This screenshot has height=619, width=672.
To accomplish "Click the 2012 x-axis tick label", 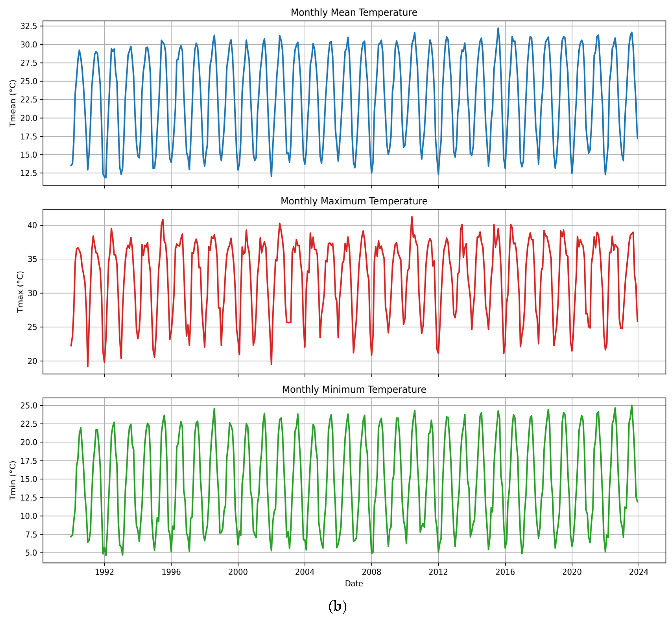I will tap(438, 572).
